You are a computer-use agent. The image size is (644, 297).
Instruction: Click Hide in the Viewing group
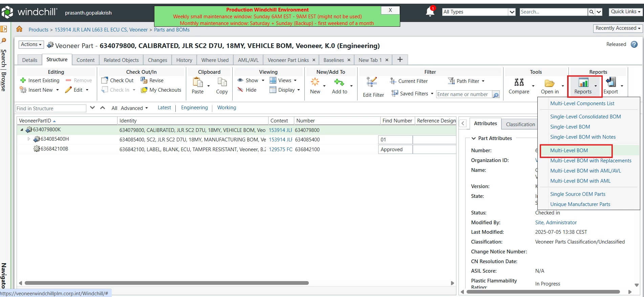pyautogui.click(x=247, y=90)
